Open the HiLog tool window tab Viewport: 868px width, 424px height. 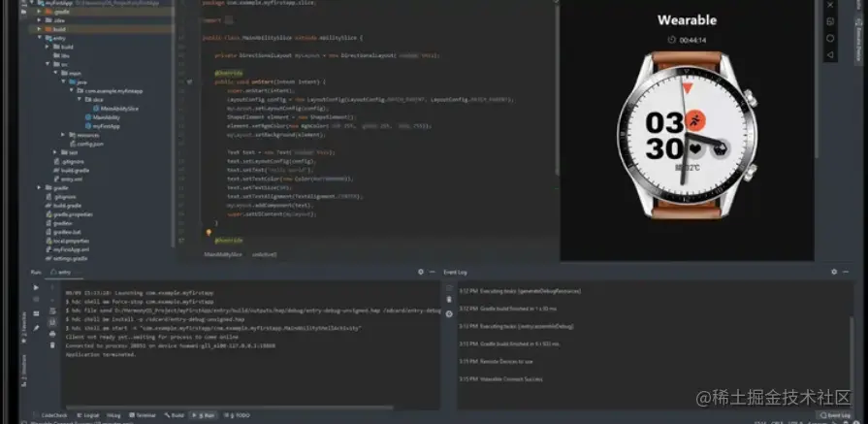(113, 415)
